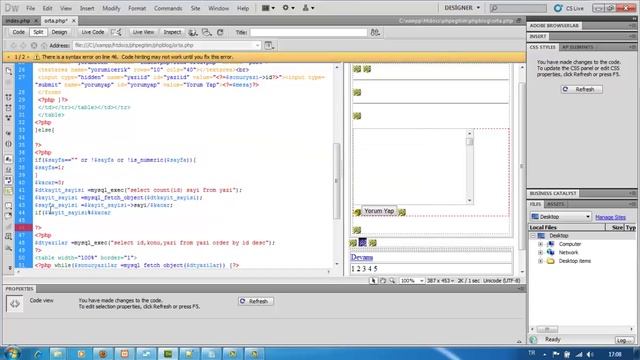Viewport: 640px width, 360px height.
Task: Select the pointer tool in the status bar
Action: tap(373, 281)
